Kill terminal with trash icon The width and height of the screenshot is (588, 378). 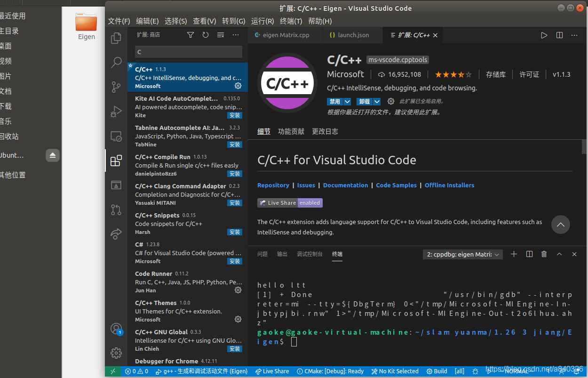point(544,254)
